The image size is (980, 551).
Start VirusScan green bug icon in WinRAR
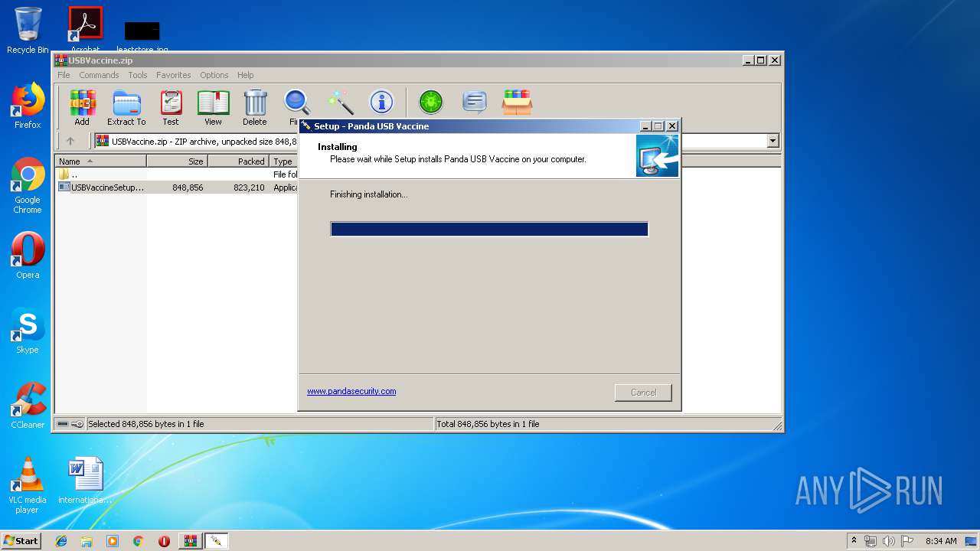click(x=431, y=102)
